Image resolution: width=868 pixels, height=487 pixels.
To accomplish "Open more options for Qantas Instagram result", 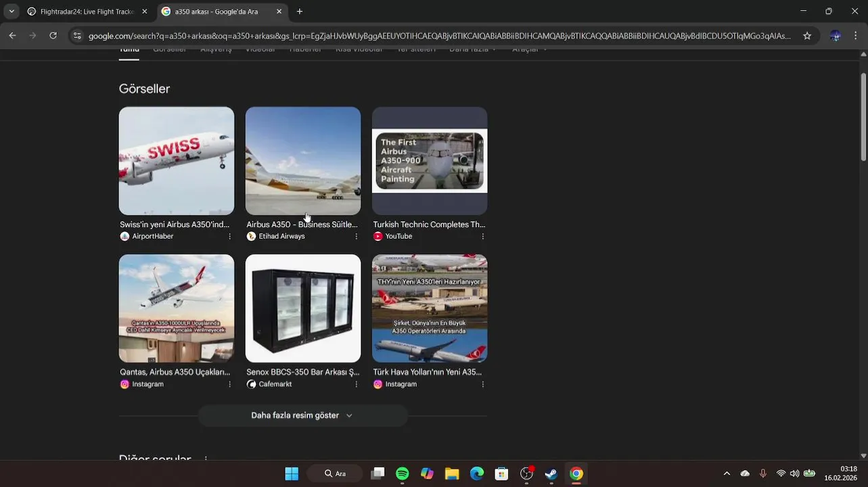I will pyautogui.click(x=229, y=384).
